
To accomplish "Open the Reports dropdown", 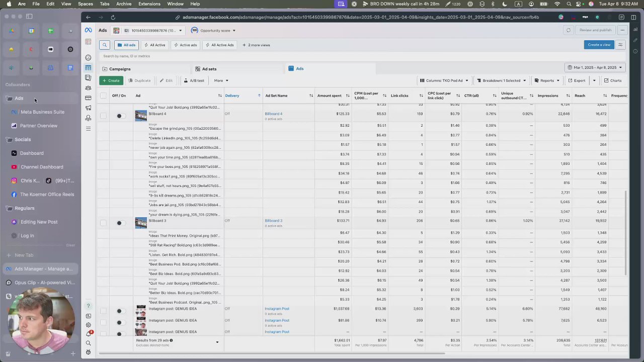I will [x=547, y=80].
